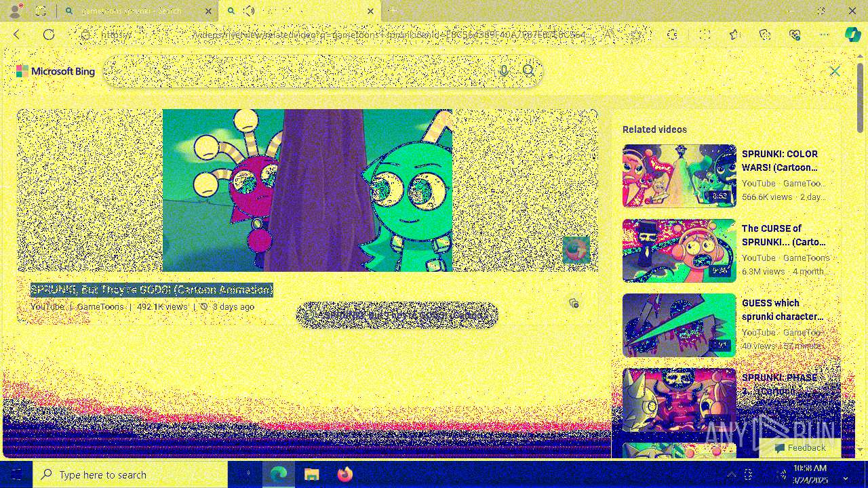Click the page vertical scrollbar thumb
The width and height of the screenshot is (868, 488).
pos(860,97)
